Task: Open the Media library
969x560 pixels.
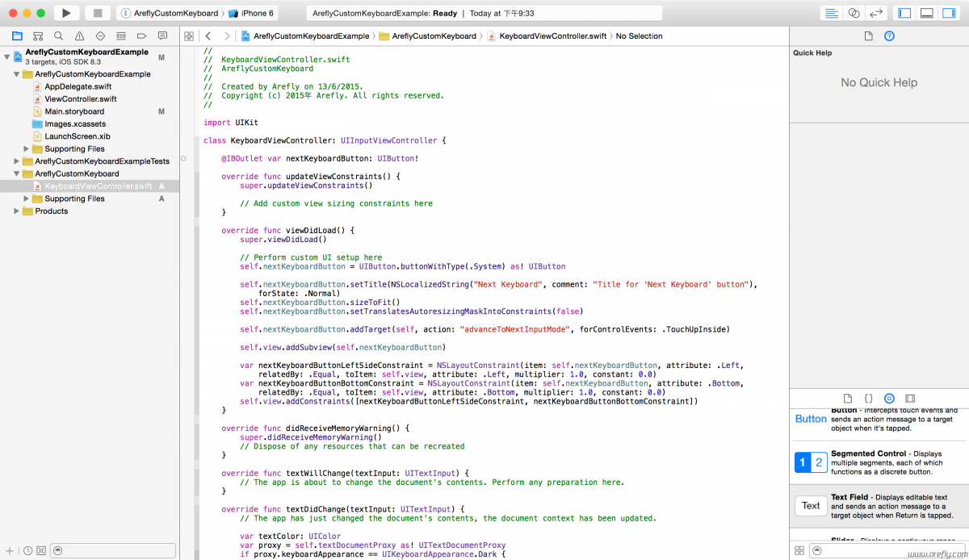Action: (x=910, y=398)
